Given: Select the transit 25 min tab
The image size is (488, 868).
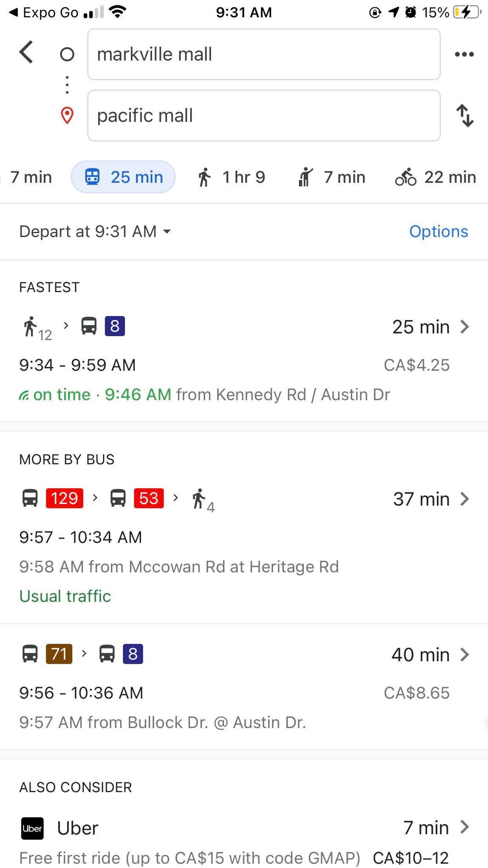Looking at the screenshot, I should coord(123,177).
